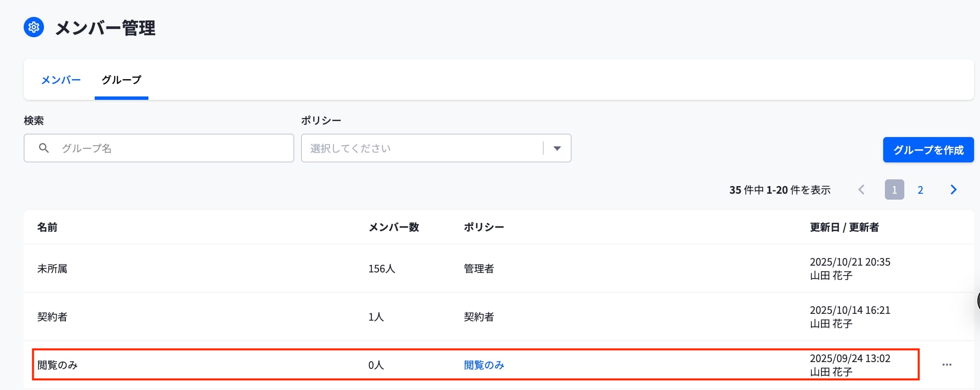
Task: Click the 閲覧のみ group name
Action: [57, 365]
